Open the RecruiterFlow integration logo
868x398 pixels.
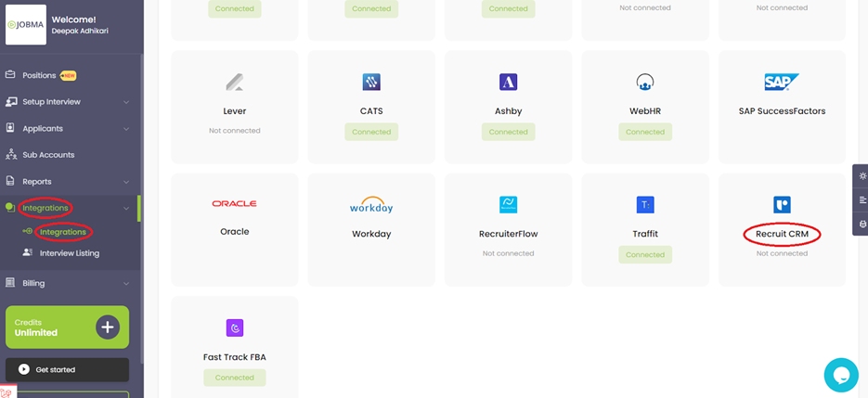pyautogui.click(x=508, y=205)
